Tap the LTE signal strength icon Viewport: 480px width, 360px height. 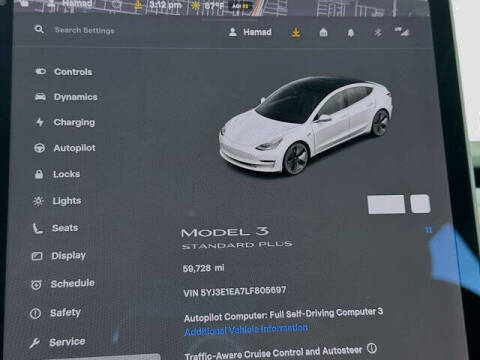pos(402,32)
